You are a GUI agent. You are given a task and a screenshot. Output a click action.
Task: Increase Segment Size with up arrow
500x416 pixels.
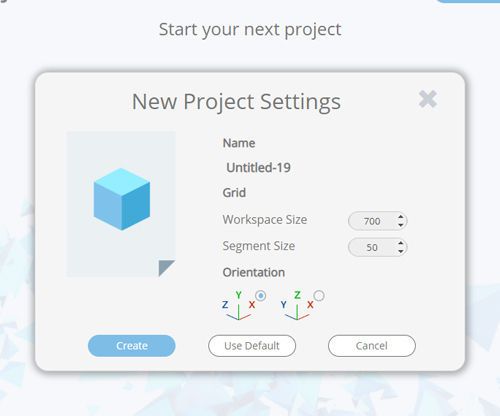(401, 244)
